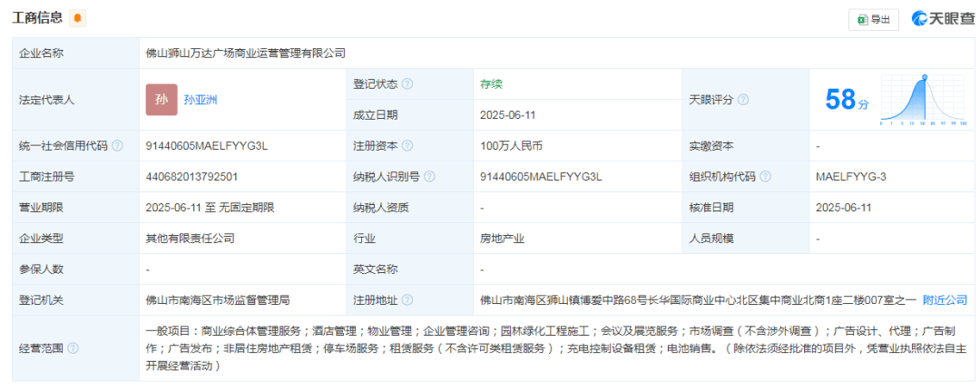Click registered capital 100万人民币
The image size is (980, 391).
click(x=511, y=146)
